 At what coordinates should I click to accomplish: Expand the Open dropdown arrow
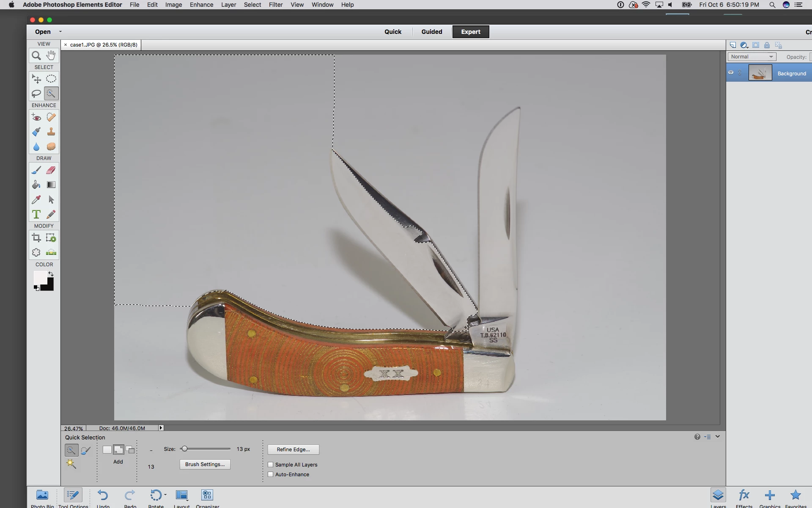coord(60,32)
